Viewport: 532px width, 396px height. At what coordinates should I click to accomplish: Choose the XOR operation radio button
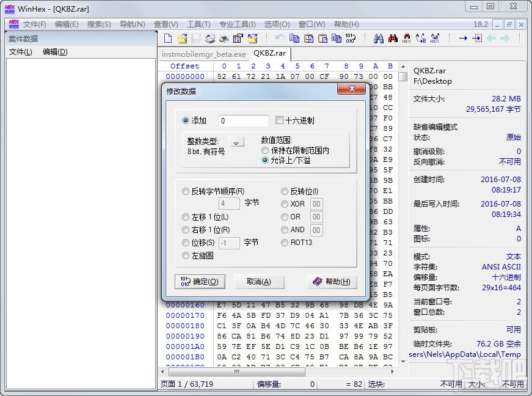click(283, 204)
